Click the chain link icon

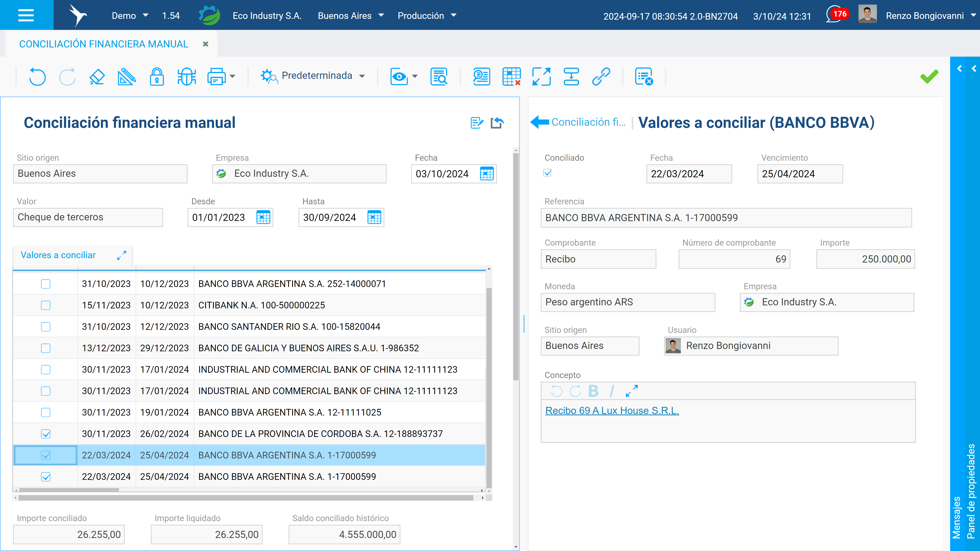click(601, 77)
